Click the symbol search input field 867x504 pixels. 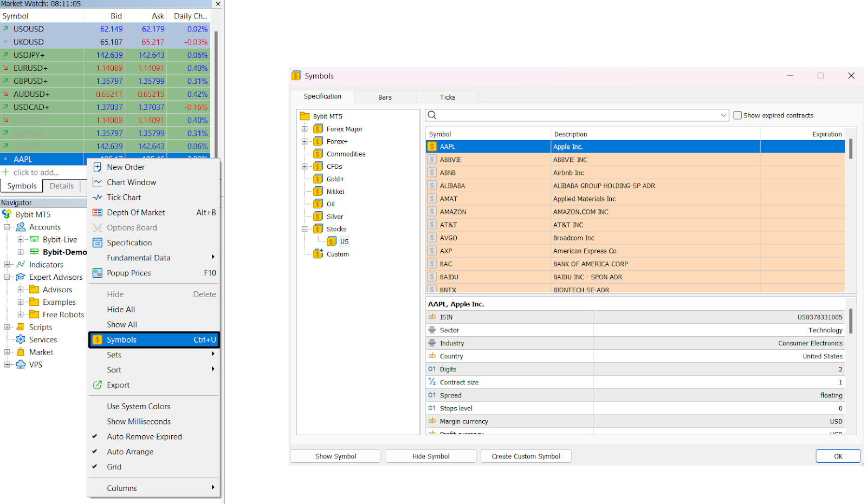click(x=578, y=115)
